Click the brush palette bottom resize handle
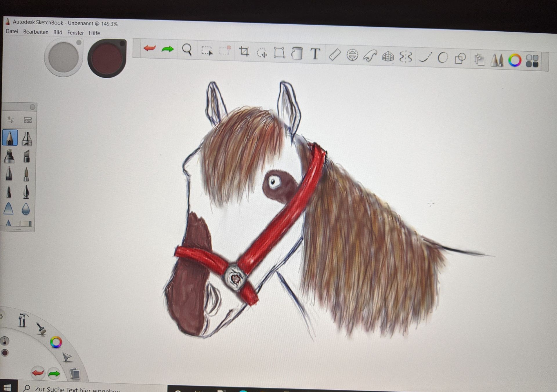 tap(17, 229)
